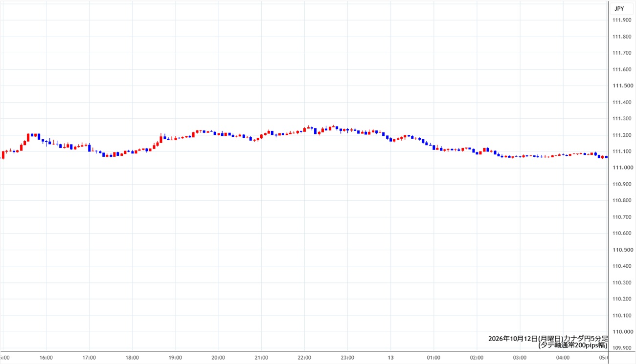636x364 pixels.
Task: Click the 20:00 time axis label
Action: pyautogui.click(x=218, y=358)
